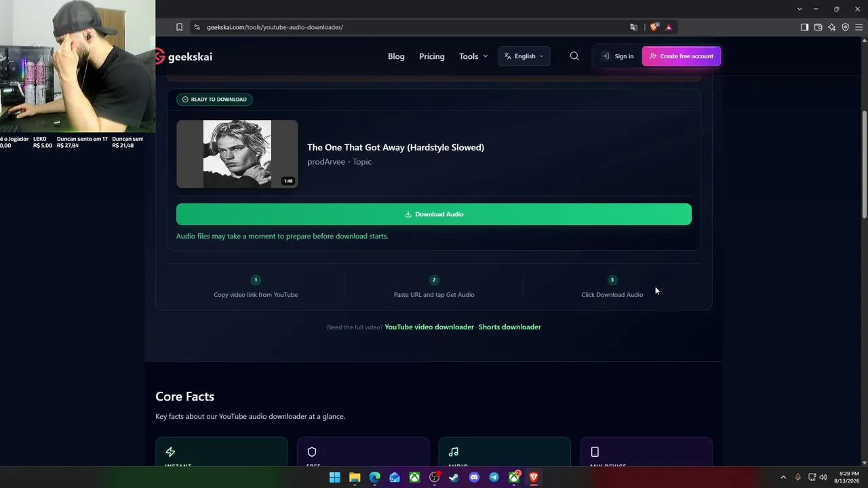Click the title "The One That Got Away (Hardstyle Slowed)"
868x488 pixels.
395,147
